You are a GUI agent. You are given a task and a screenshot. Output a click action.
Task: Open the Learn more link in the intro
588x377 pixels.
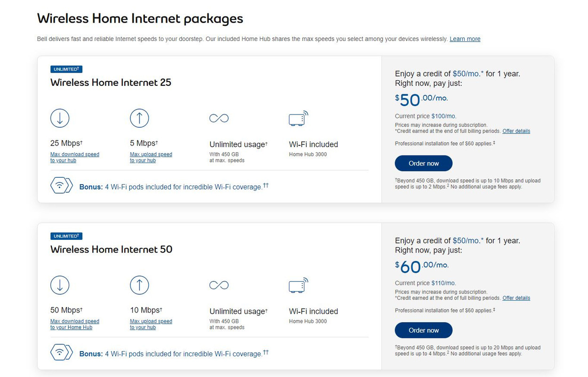coord(465,39)
